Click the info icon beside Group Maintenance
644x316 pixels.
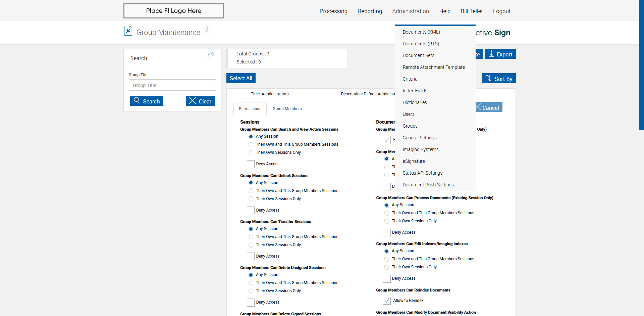(x=207, y=30)
